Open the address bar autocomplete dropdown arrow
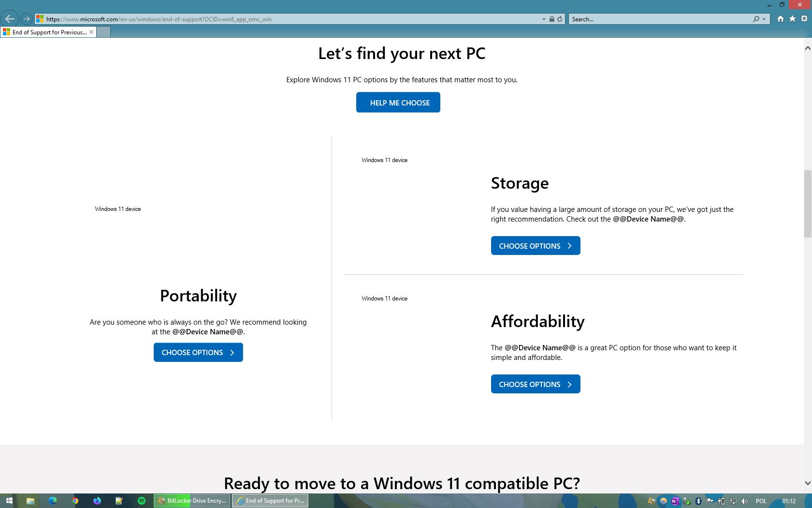The width and height of the screenshot is (812, 508). pyautogui.click(x=544, y=19)
